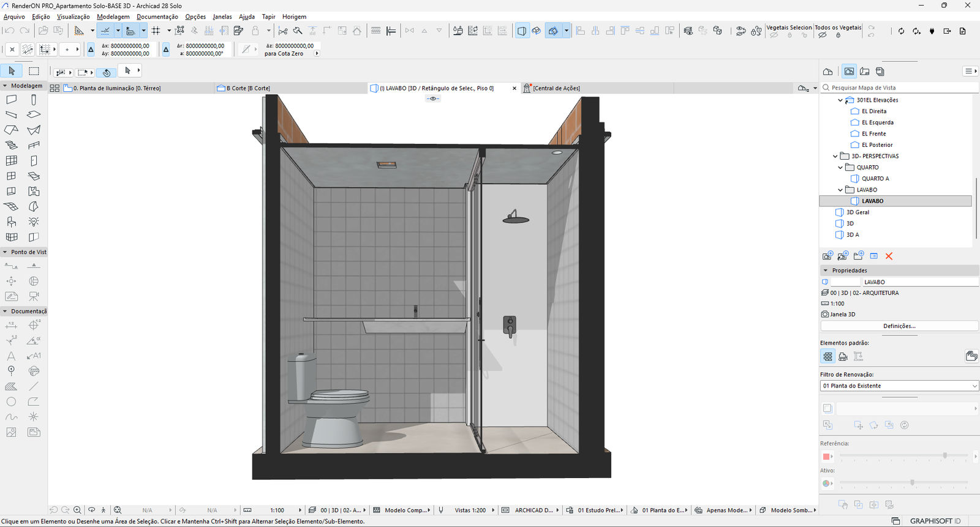Collapse the Ponto de Vista section

pos(5,252)
